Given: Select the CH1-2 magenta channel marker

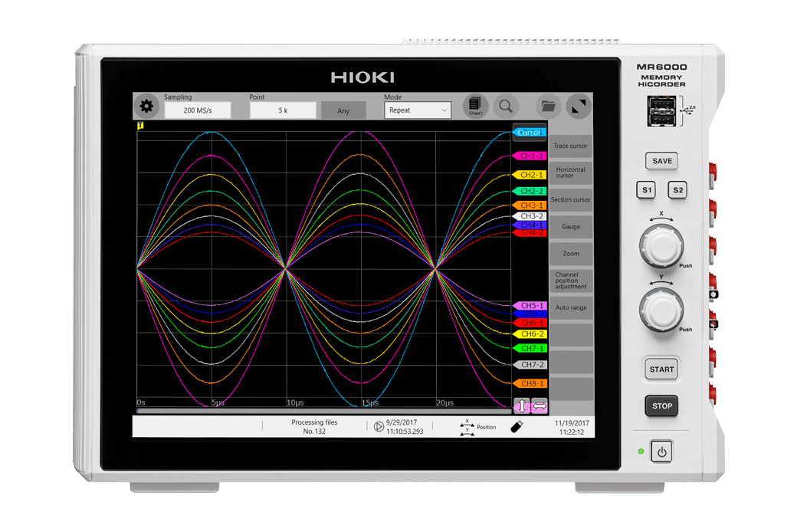Looking at the screenshot, I should 530,156.
